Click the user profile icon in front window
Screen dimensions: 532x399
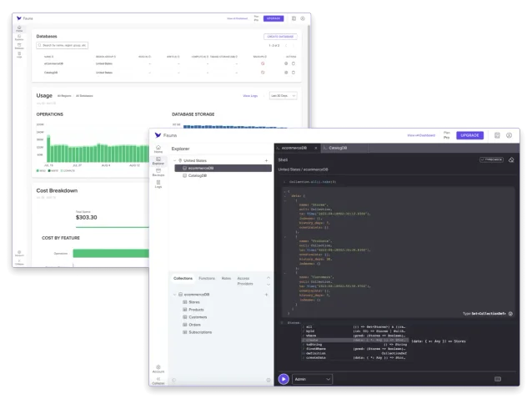509,134
